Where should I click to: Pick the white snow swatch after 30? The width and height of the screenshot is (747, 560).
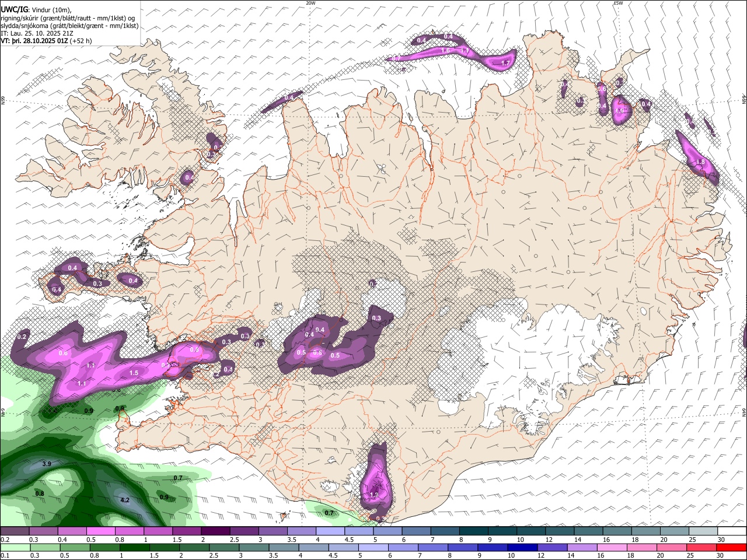[731, 531]
